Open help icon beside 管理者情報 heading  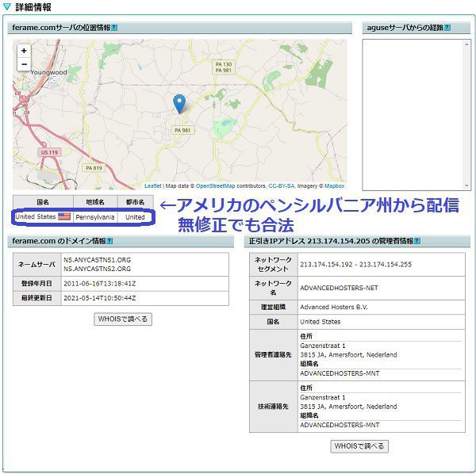pos(417,241)
